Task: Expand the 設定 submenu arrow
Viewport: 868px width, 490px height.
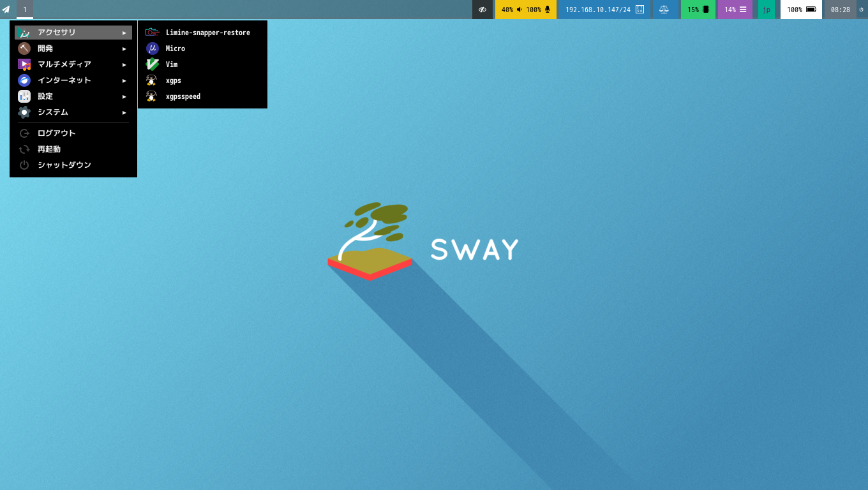Action: 124,96
